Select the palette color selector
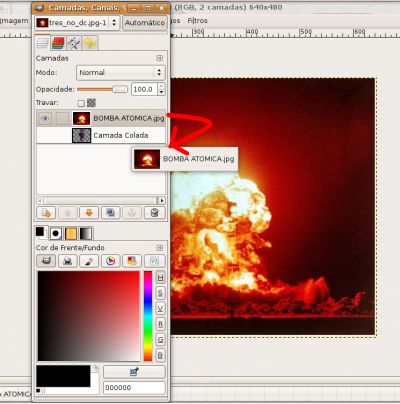The width and height of the screenshot is (400, 404). (132, 261)
